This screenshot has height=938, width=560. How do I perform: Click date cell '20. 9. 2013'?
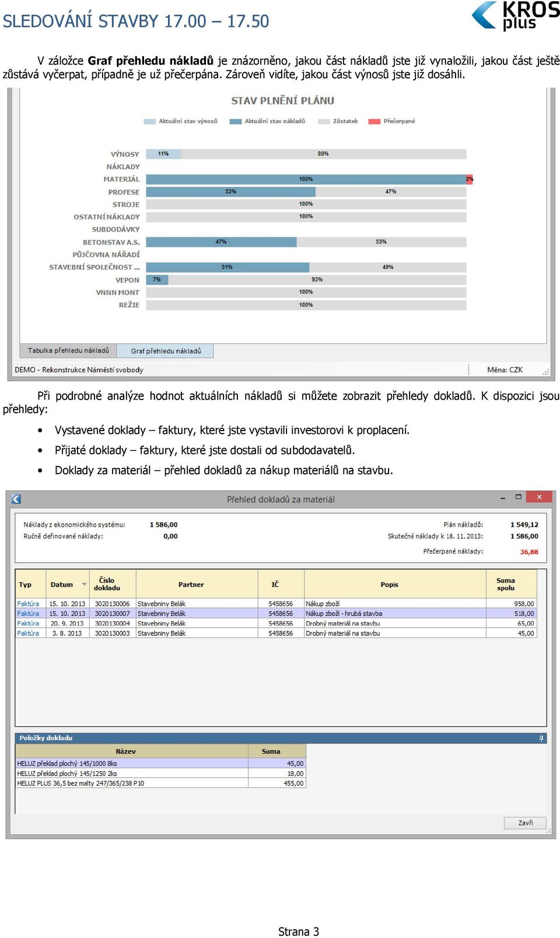pos(67,624)
